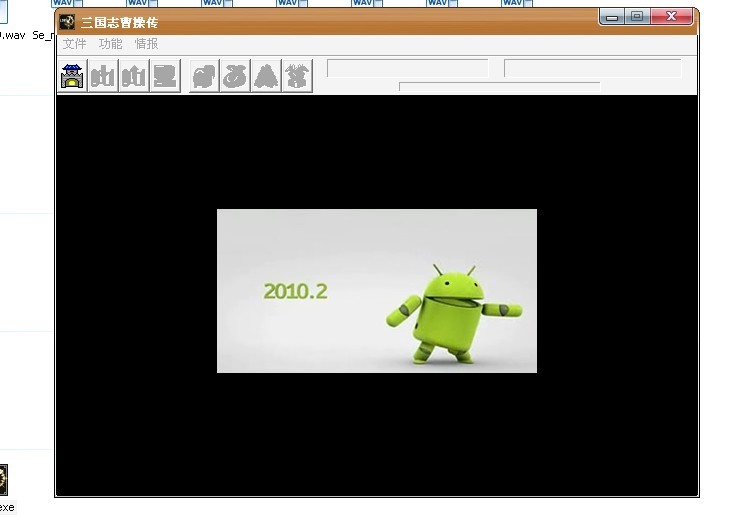Minimize the 三国志曹操传 window
The image size is (744, 530).
[x=612, y=17]
